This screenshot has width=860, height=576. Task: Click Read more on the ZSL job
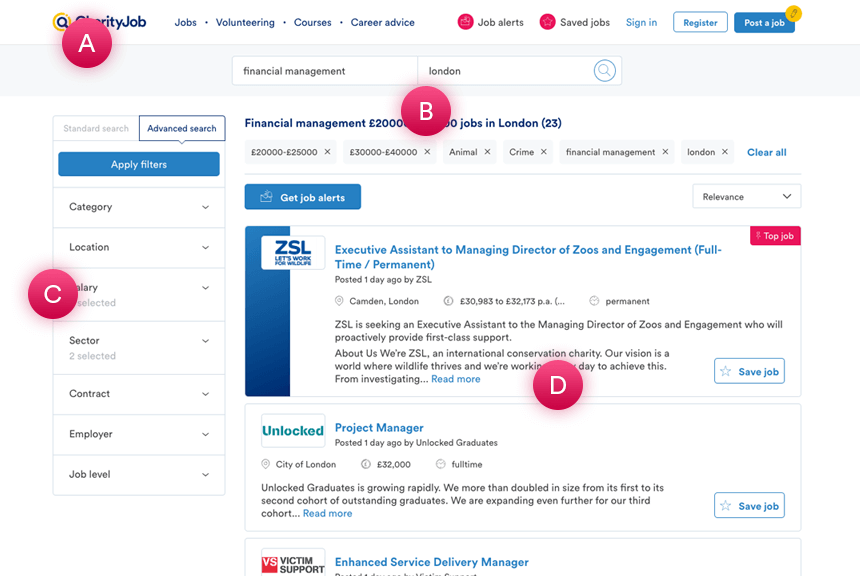pos(456,379)
